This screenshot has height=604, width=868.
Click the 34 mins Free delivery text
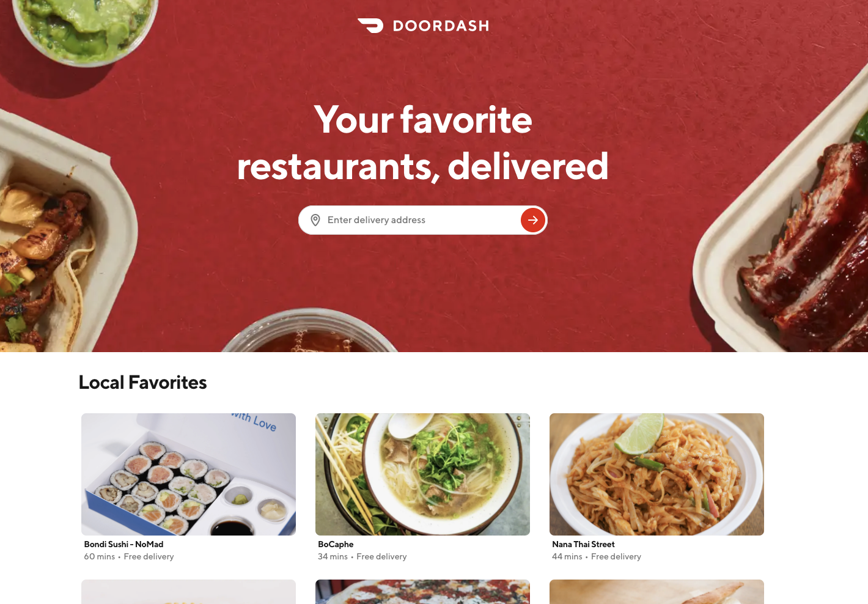(x=362, y=556)
